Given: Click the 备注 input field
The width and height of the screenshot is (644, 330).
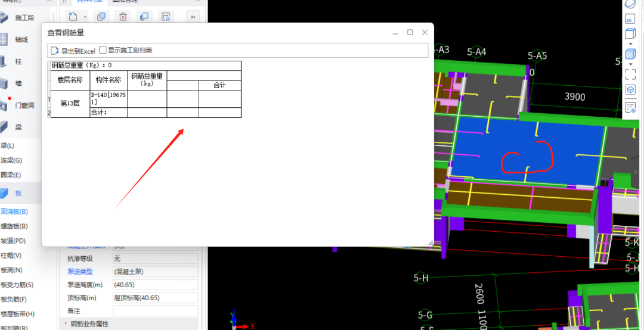Looking at the screenshot, I should tap(155, 311).
